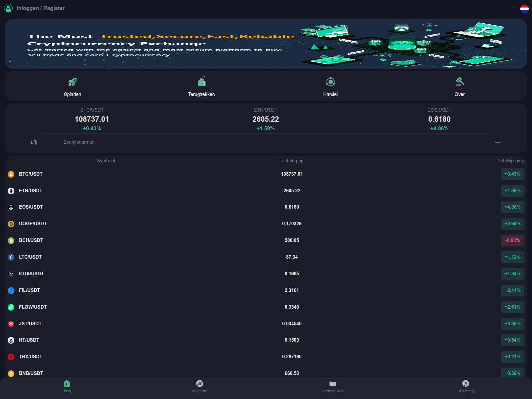Click DOGE/USDT +0.64% change badge
Image resolution: width=532 pixels, height=399 pixels.
click(513, 224)
